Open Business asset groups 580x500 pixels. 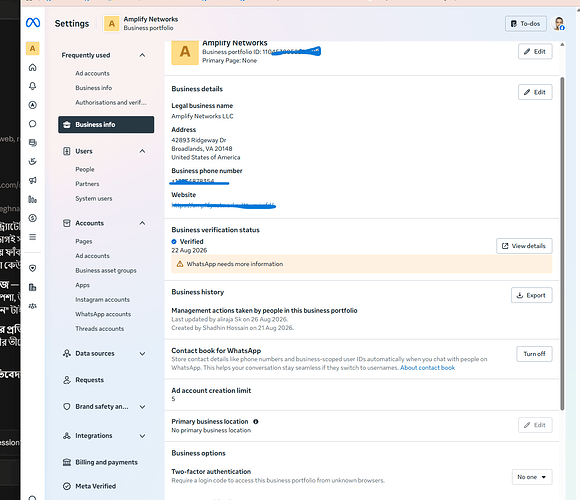coord(106,270)
